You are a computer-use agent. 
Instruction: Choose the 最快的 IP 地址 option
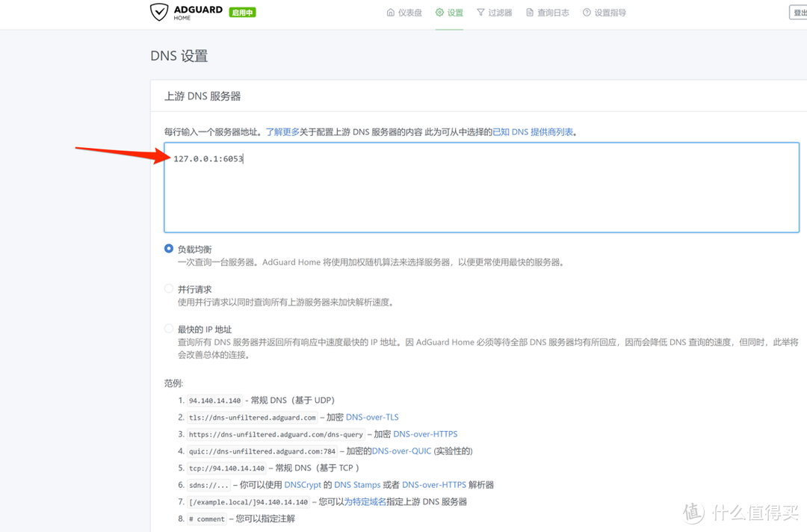click(x=168, y=329)
